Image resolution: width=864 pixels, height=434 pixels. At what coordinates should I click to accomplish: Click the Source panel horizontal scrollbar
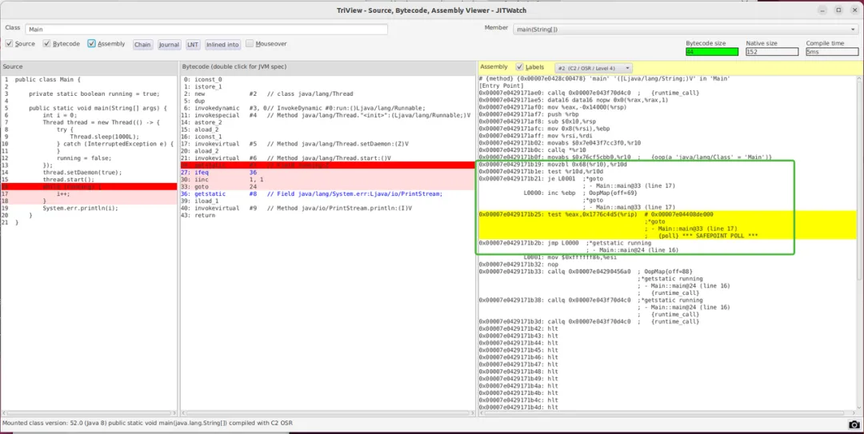click(x=89, y=413)
